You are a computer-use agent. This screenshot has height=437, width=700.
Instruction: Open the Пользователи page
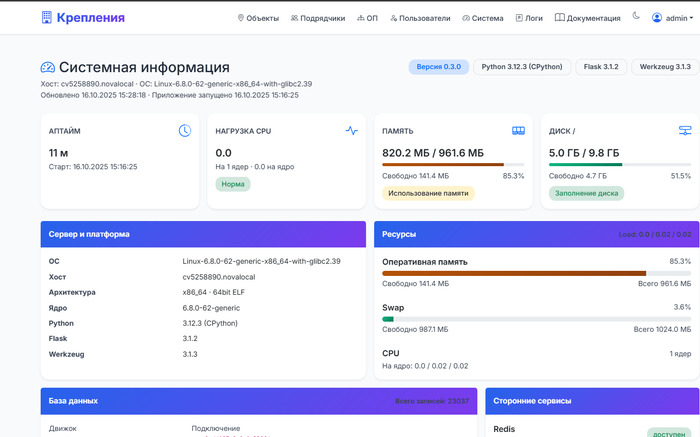click(420, 18)
